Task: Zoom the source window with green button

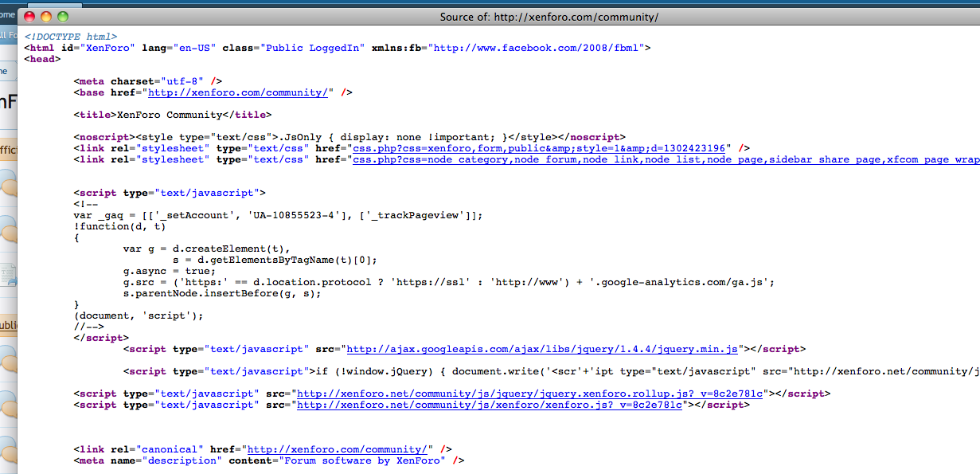Action: (63, 17)
